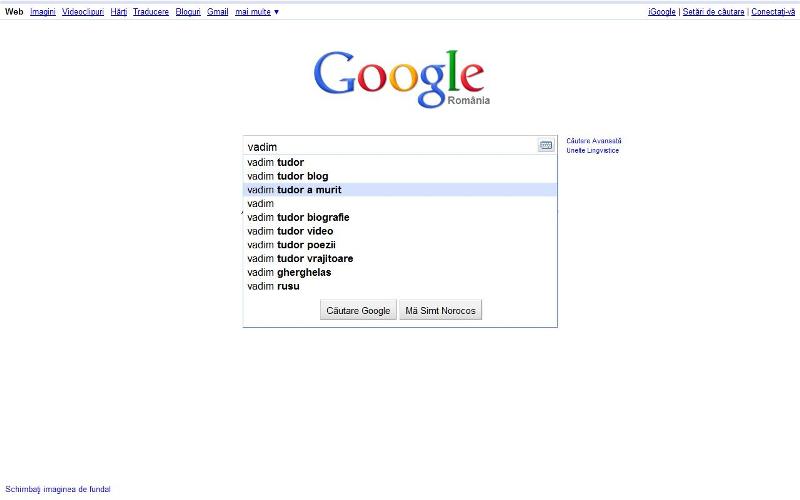This screenshot has height=500, width=800.
Task: Click the Google România logo
Action: (x=400, y=77)
